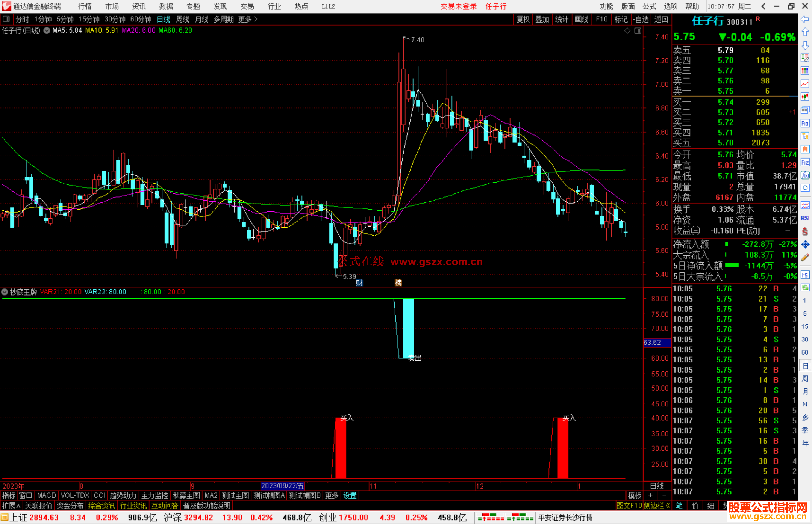Click the four-arrow move sidebar icon

805,245
